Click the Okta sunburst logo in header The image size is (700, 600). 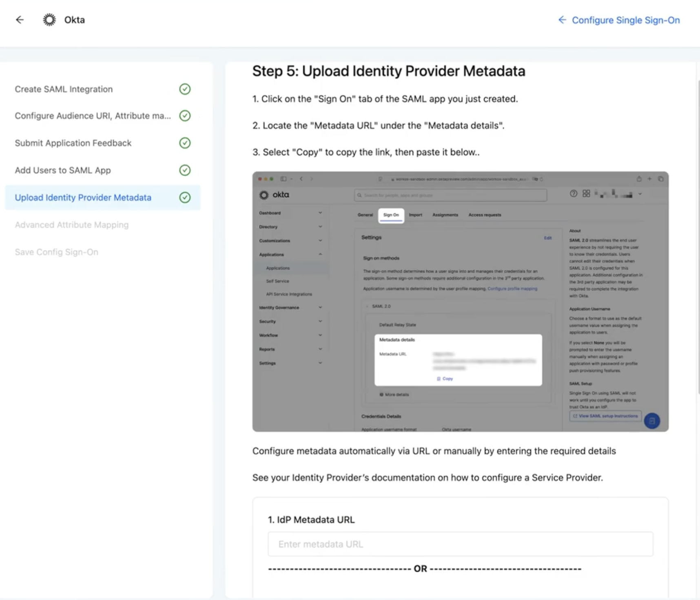click(x=49, y=20)
